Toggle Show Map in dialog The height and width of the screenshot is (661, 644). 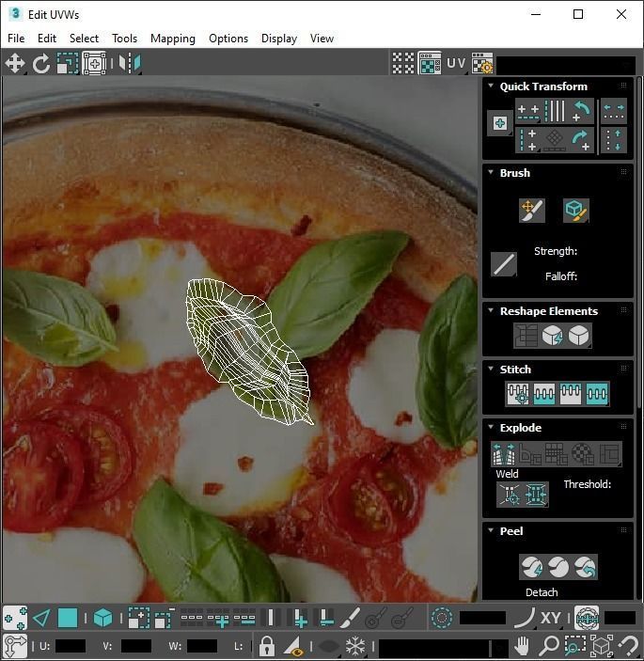coord(430,63)
